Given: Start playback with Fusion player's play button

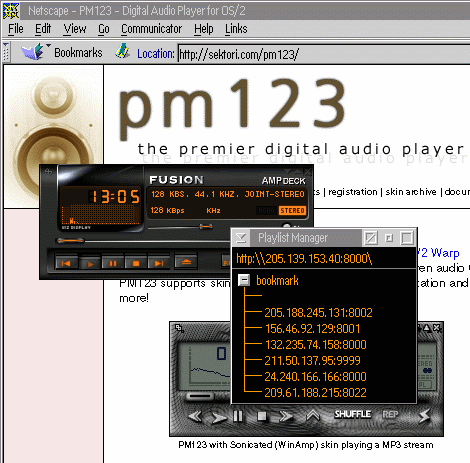Looking at the screenshot, I should point(90,263).
